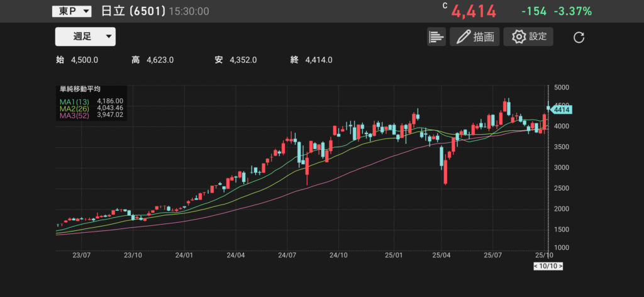Click the 高 4,623.0 high price value

point(160,60)
